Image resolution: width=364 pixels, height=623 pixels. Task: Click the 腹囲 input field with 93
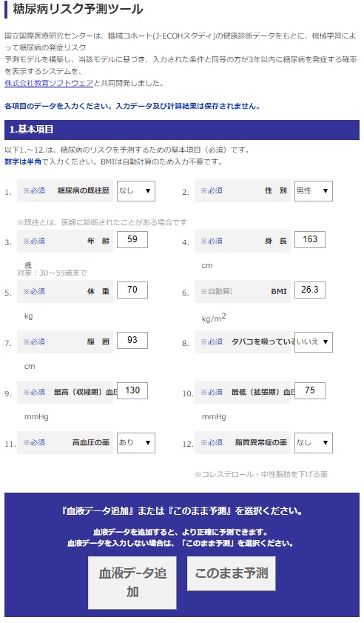click(x=132, y=341)
